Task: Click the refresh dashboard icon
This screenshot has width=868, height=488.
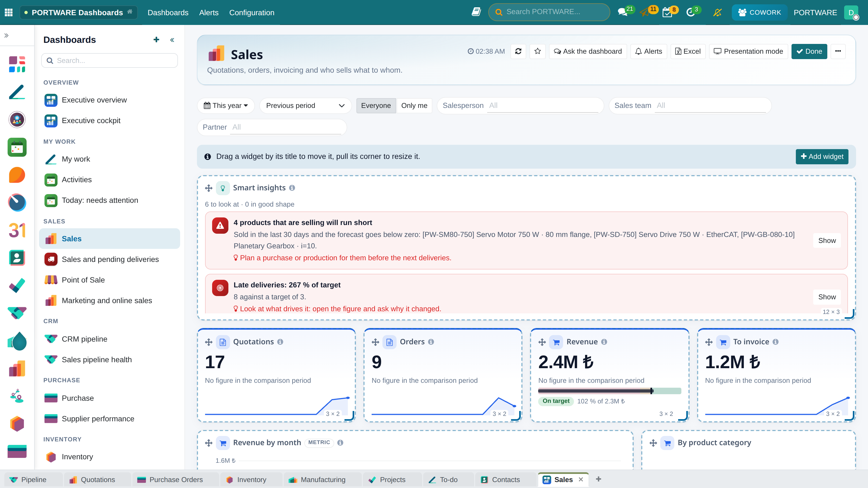Action: click(518, 51)
